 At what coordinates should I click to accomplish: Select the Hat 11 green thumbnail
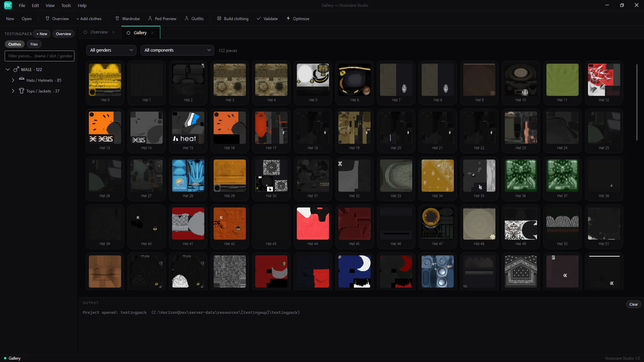coord(562,80)
